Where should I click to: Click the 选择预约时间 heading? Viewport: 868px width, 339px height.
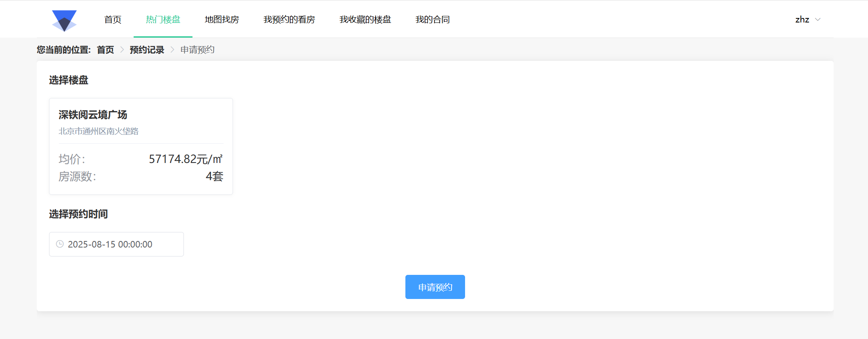click(78, 214)
